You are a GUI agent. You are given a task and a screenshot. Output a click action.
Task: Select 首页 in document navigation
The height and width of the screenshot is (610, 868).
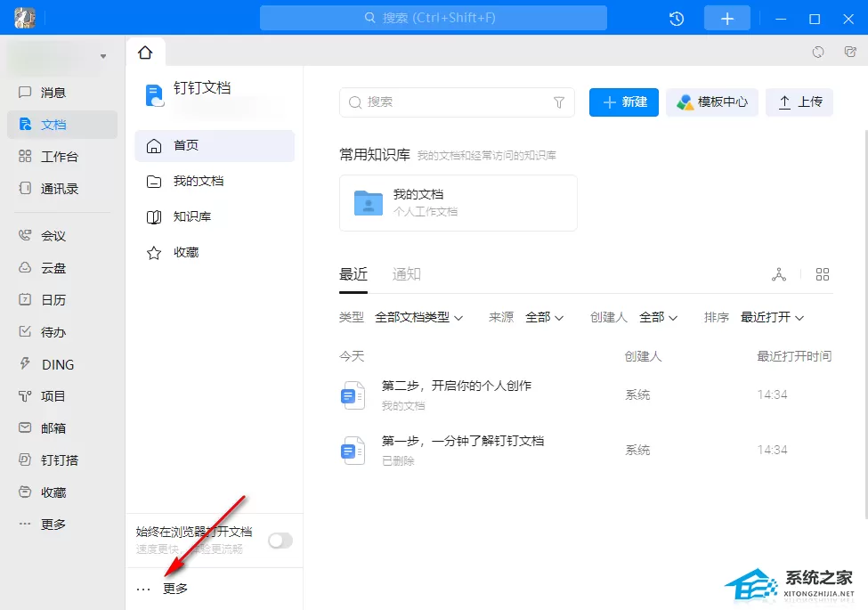click(215, 145)
